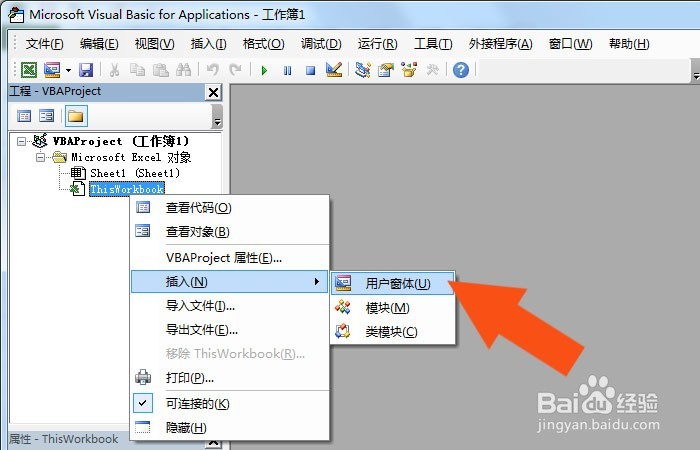Click the Cut scissors icon

(x=114, y=70)
